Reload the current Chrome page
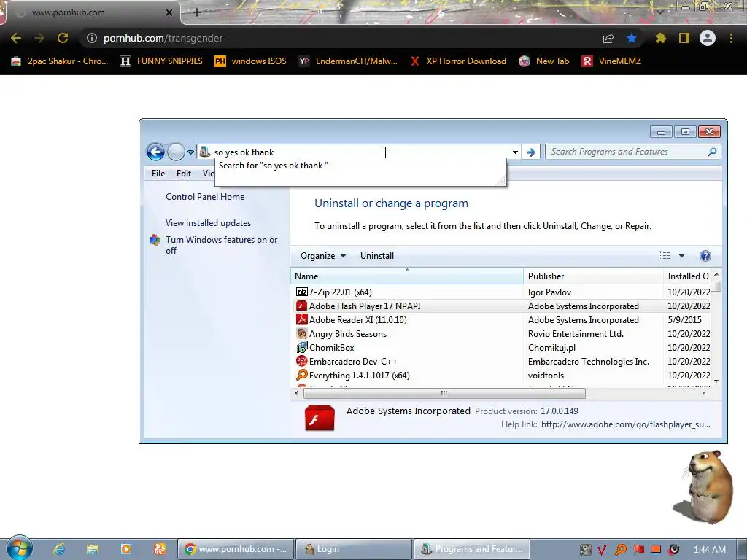747x560 pixels. pos(63,38)
